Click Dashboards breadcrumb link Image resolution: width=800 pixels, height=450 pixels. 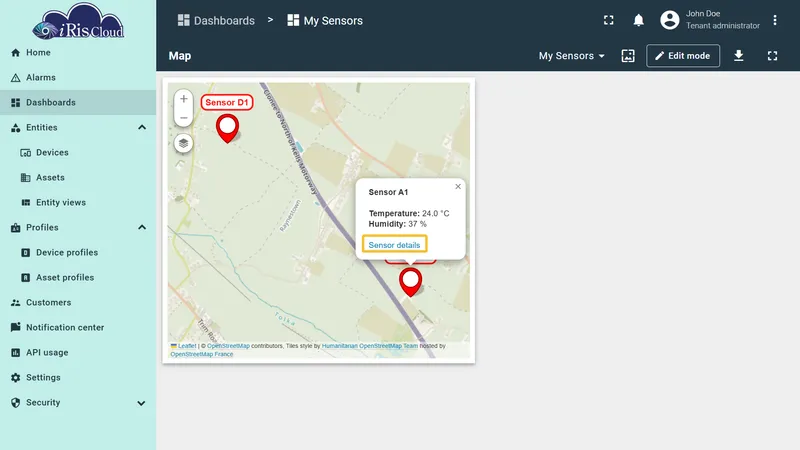coord(216,20)
